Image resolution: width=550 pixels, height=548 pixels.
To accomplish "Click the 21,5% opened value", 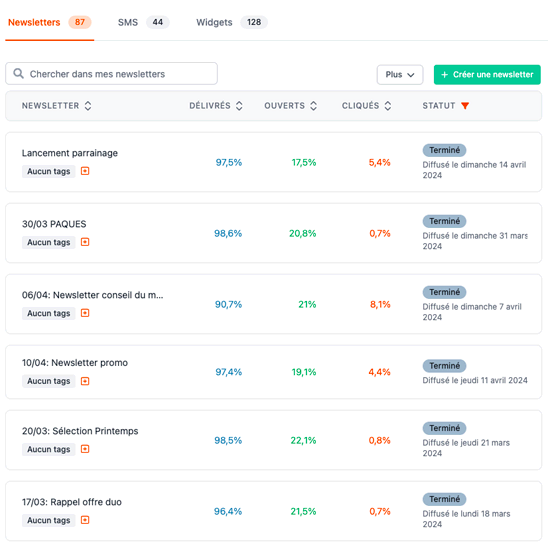I will coord(303,511).
